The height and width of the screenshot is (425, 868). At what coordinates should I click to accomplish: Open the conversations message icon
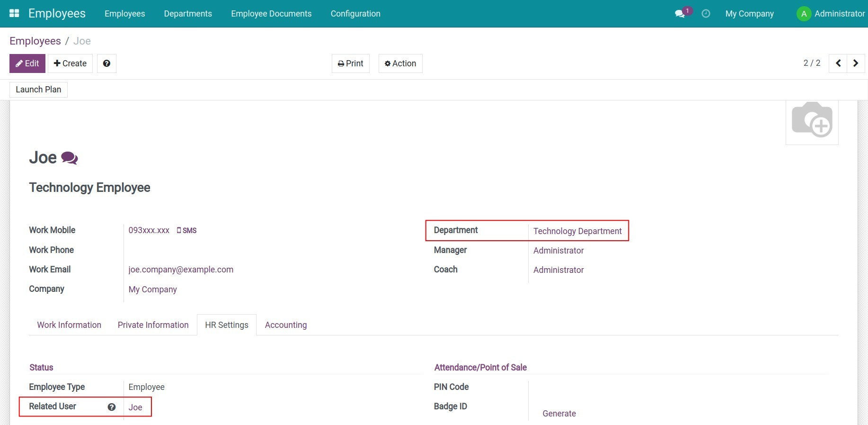[x=680, y=14]
